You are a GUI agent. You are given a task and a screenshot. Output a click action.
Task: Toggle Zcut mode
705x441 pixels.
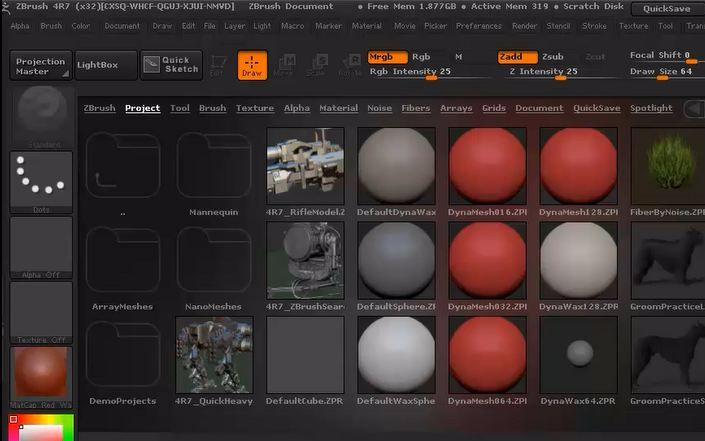tap(595, 57)
